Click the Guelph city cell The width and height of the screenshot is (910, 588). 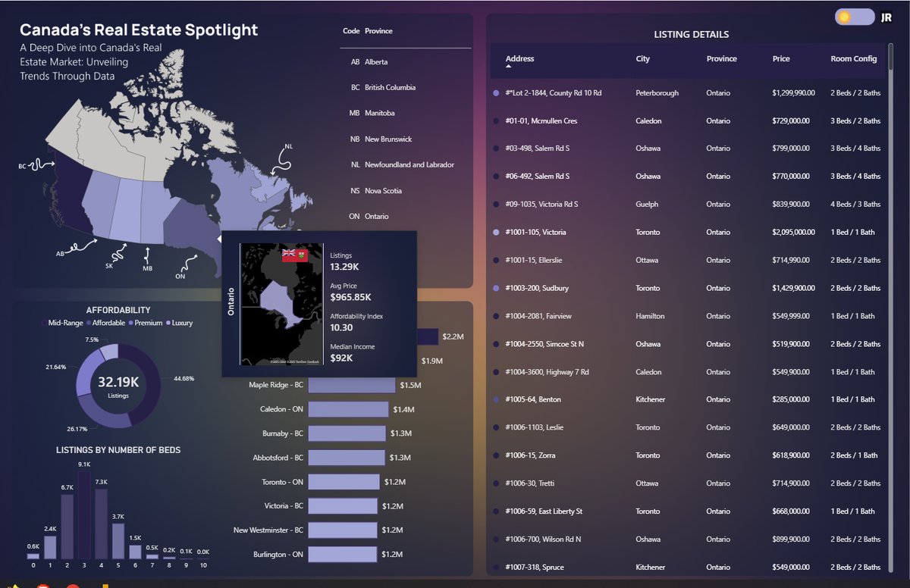(x=647, y=205)
